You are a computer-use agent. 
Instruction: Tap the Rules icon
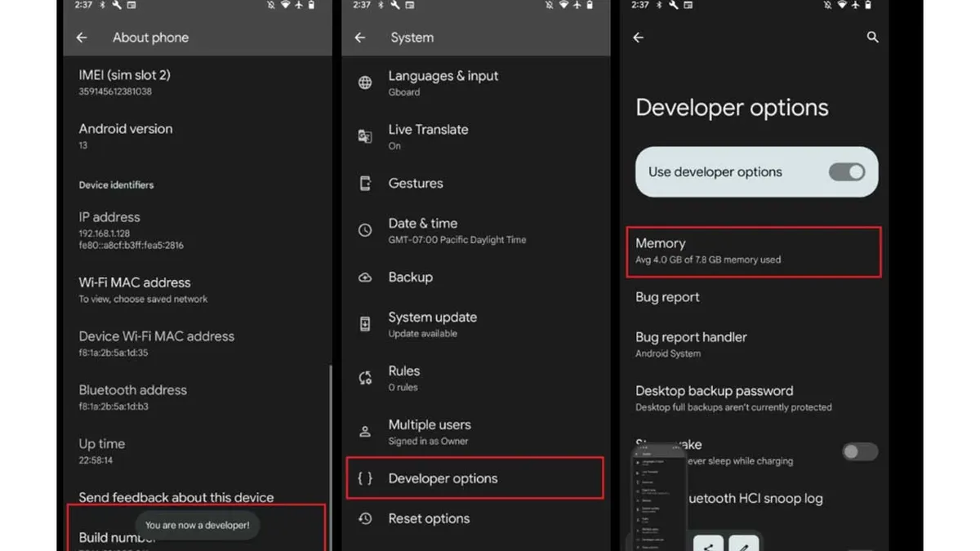[365, 378]
